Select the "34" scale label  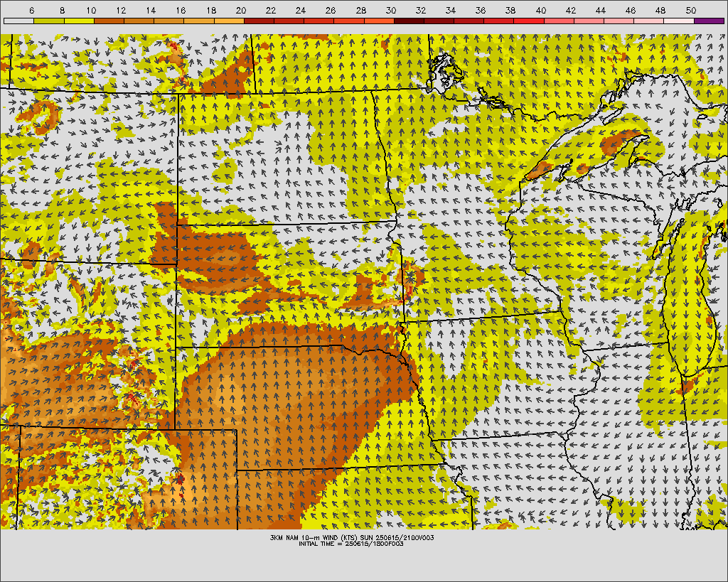[x=451, y=10]
